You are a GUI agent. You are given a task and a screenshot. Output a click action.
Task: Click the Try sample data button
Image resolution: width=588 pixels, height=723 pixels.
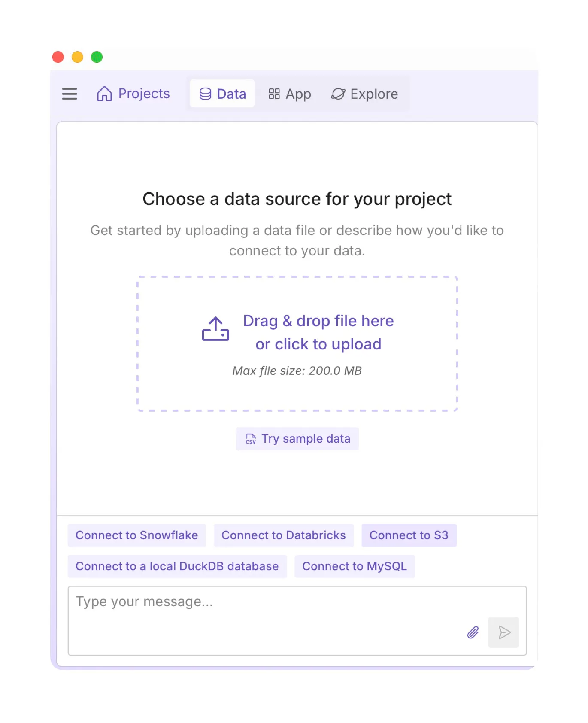click(x=297, y=439)
